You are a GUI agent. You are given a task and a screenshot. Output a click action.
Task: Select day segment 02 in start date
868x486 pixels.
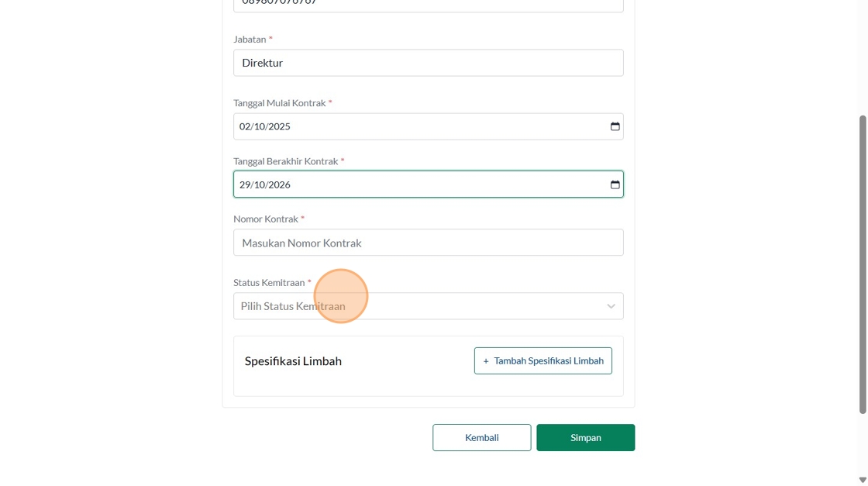(x=245, y=126)
